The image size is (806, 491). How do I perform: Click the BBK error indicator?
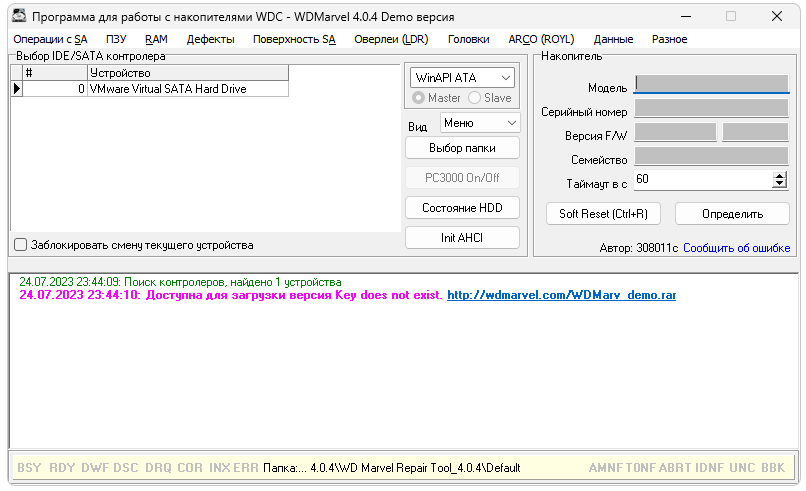pos(773,468)
